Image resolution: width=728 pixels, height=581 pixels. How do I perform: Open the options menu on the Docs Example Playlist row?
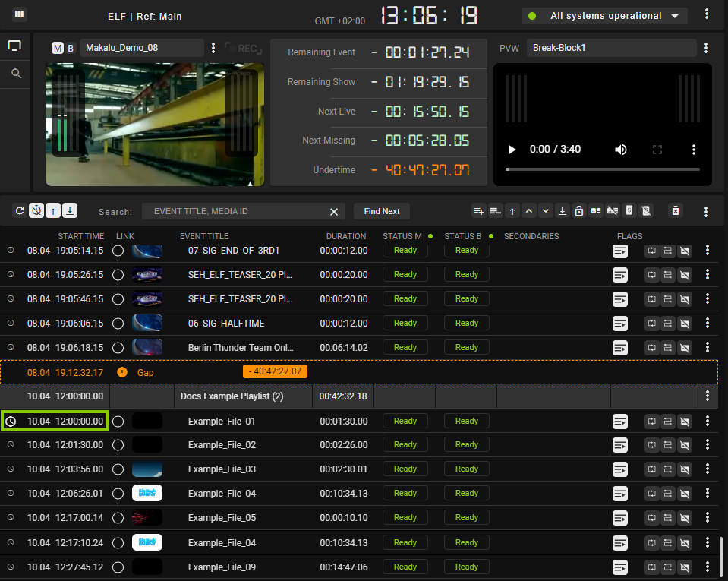(708, 396)
